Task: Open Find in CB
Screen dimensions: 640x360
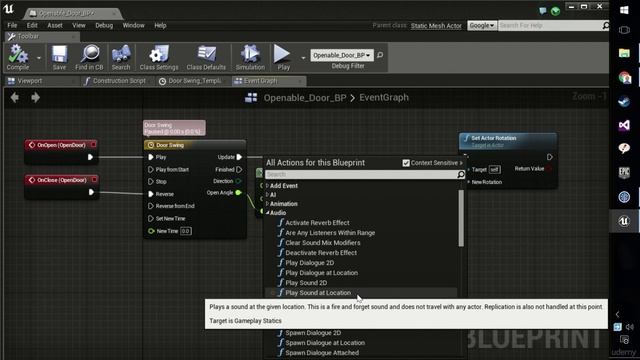Action: [x=89, y=57]
